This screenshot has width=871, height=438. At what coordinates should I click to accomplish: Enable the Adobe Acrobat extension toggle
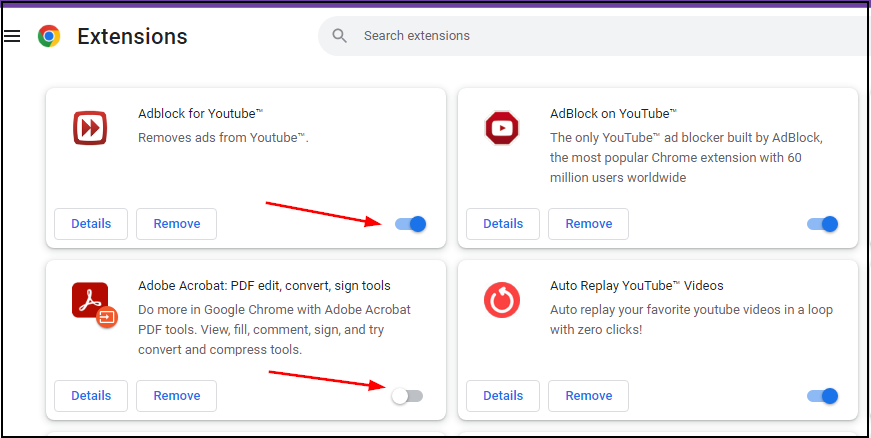[407, 396]
